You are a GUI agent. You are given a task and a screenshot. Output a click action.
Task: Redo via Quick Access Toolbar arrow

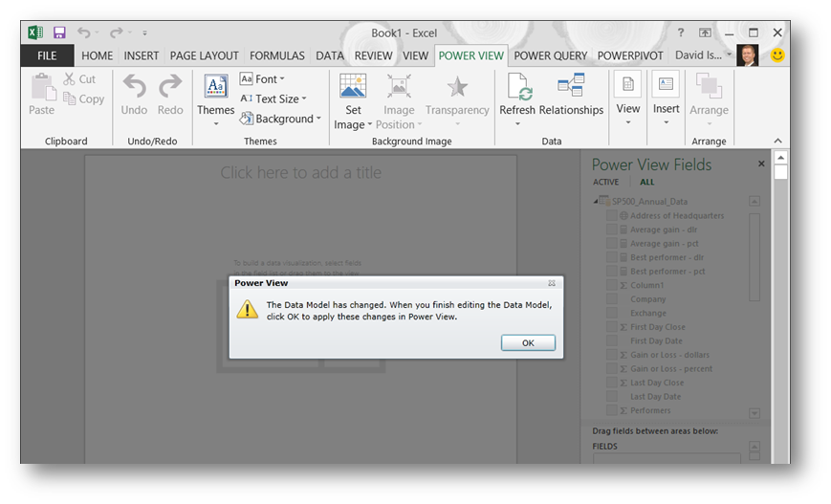pos(116,33)
